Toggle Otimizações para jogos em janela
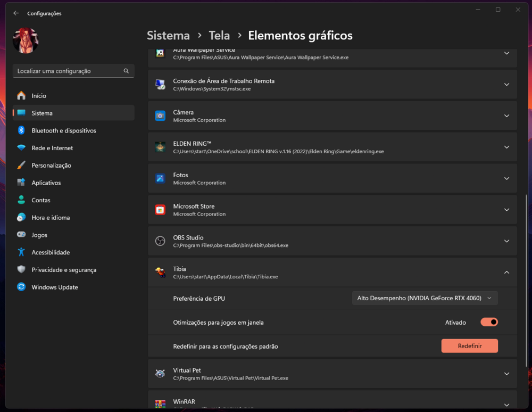Screen dimensions: 532x412 tap(489, 322)
